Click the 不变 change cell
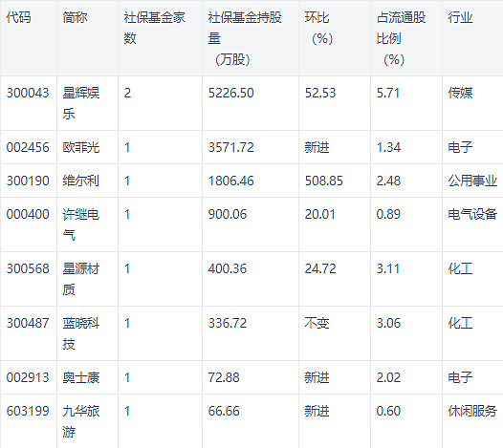This screenshot has height=448, width=503. pyautogui.click(x=317, y=323)
